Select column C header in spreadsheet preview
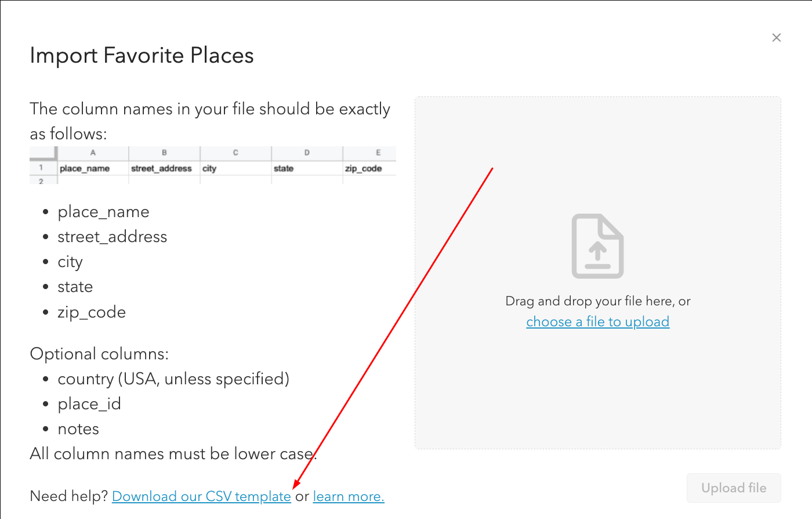Viewport: 812px width, 519px height. pos(235,153)
